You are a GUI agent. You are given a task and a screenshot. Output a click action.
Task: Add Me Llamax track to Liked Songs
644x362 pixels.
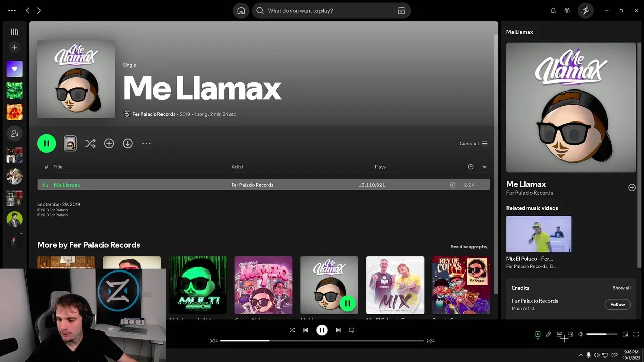(453, 185)
